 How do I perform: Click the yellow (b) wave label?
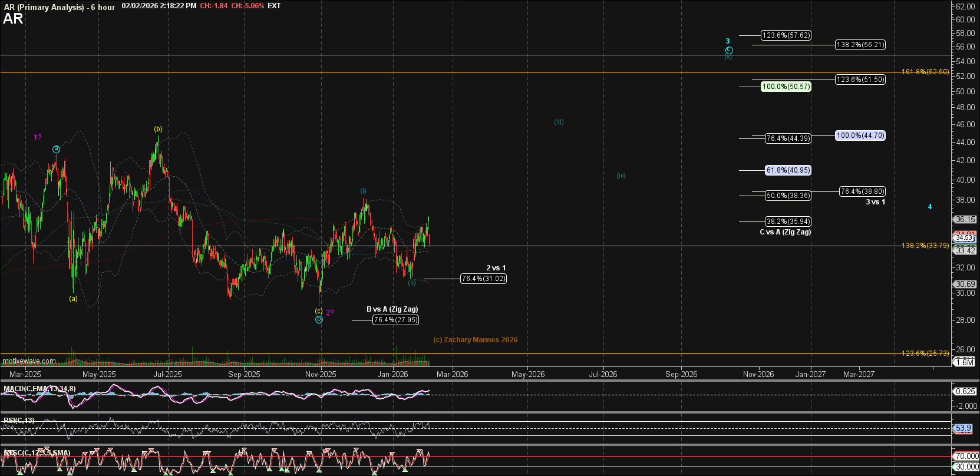pyautogui.click(x=158, y=129)
